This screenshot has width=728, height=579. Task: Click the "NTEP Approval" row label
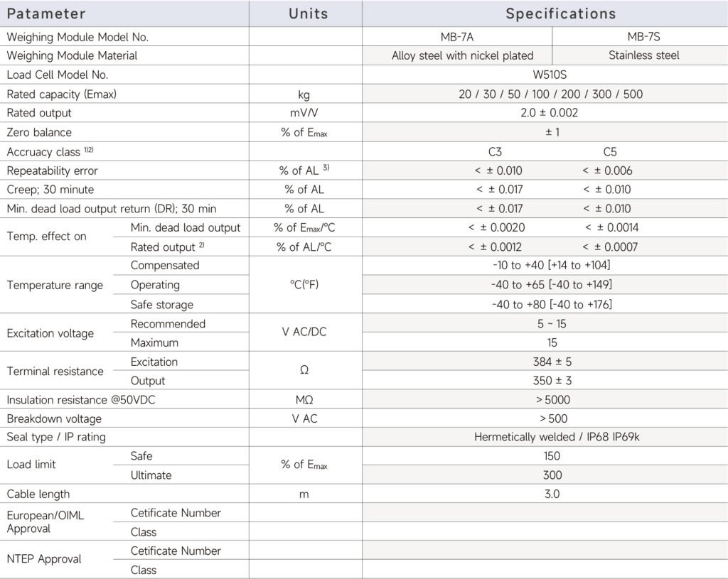coord(43,559)
